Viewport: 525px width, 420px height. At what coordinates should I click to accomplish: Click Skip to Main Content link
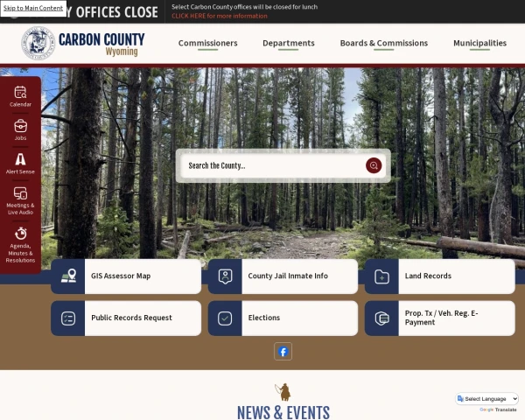[33, 8]
